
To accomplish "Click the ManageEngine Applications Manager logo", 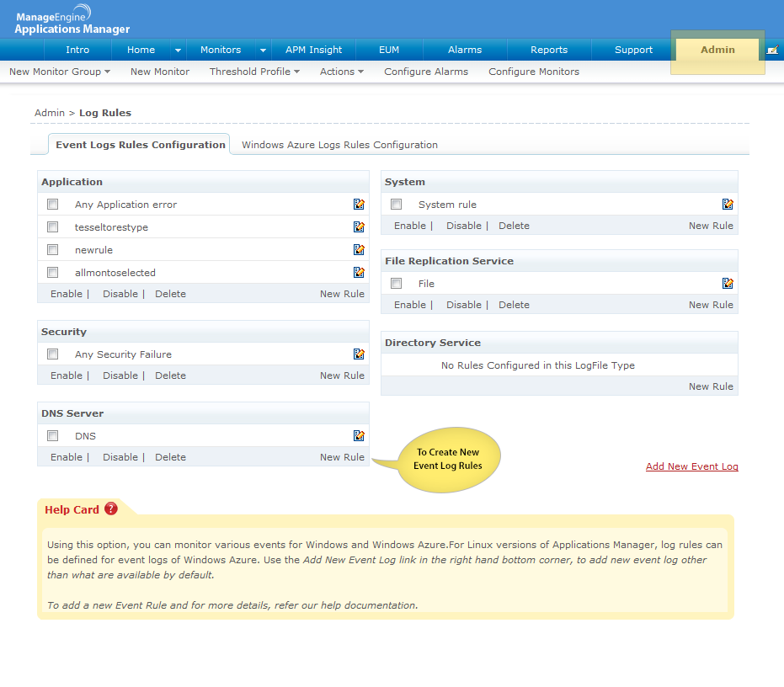I will pos(72,20).
